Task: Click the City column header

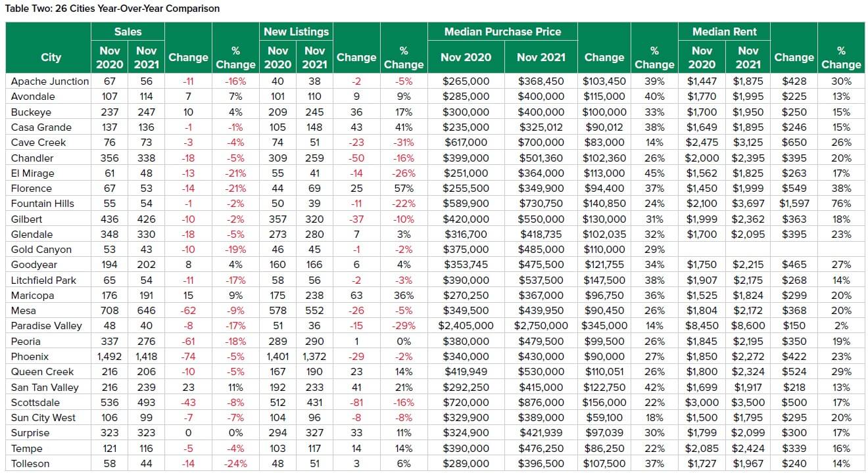Action: coord(50,57)
